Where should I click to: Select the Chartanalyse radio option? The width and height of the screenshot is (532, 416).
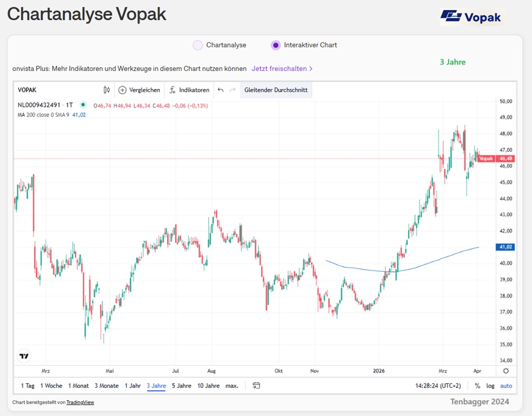tap(198, 45)
